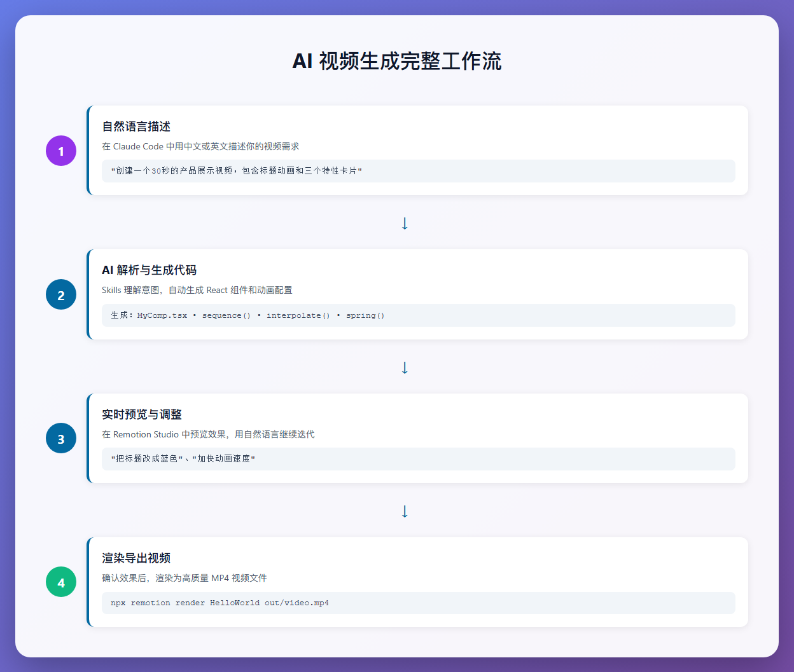Screen dimensions: 794x672
Task: Click the code block "把标题改成蓝色"
Action: click(x=419, y=459)
